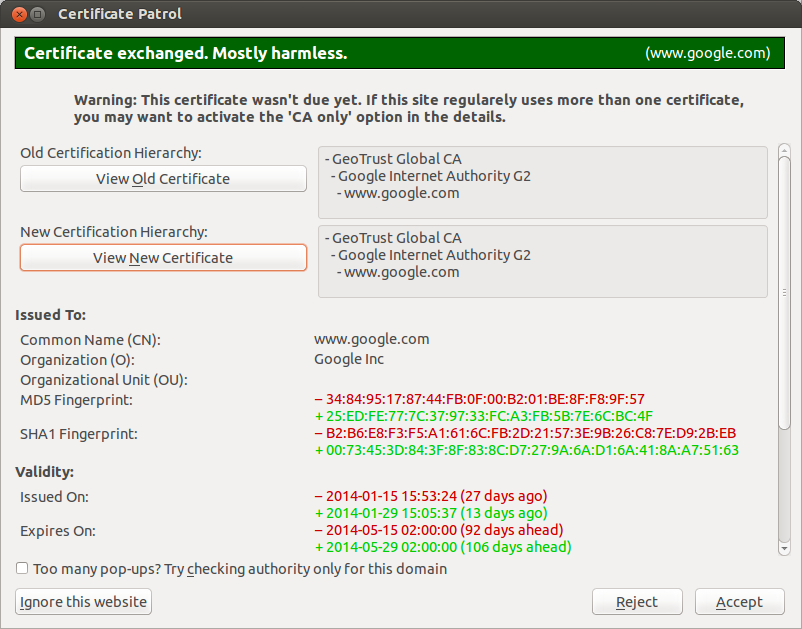802x629 pixels.
Task: Click the Issued On label
Action: (54, 497)
